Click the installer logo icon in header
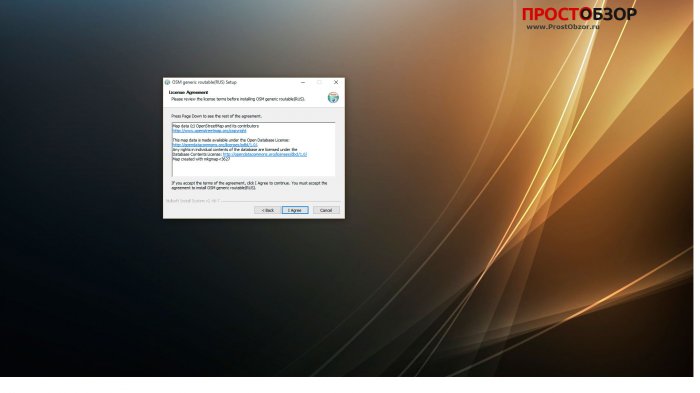 (x=333, y=97)
